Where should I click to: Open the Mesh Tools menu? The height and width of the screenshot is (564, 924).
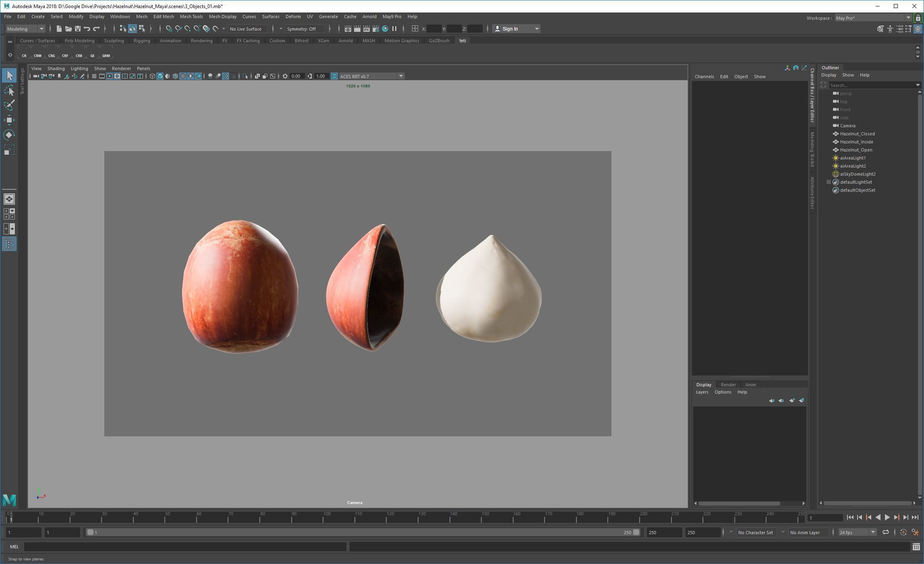(191, 17)
